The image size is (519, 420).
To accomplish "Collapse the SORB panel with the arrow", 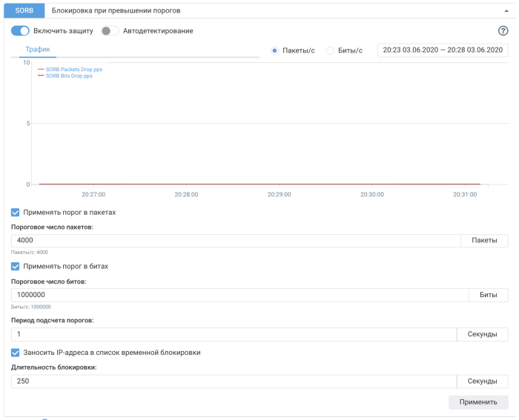I will pyautogui.click(x=506, y=11).
